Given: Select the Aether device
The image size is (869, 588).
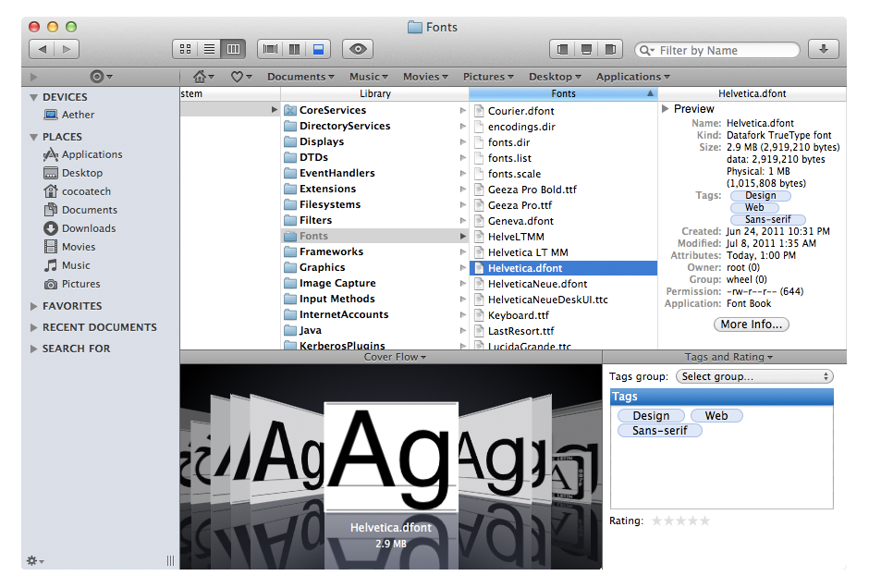Looking at the screenshot, I should [68, 115].
